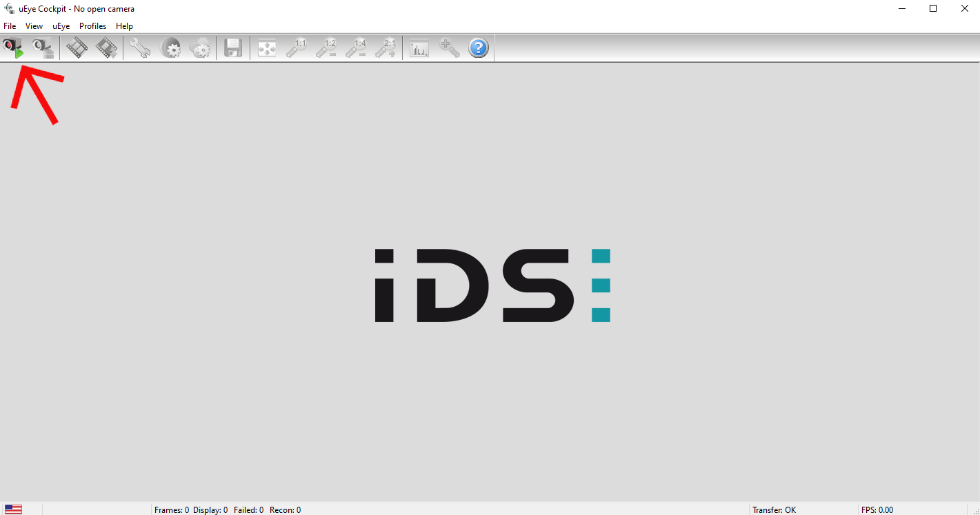Set zoom to 1:2 scale
Viewport: 980px width, 515px height.
326,48
